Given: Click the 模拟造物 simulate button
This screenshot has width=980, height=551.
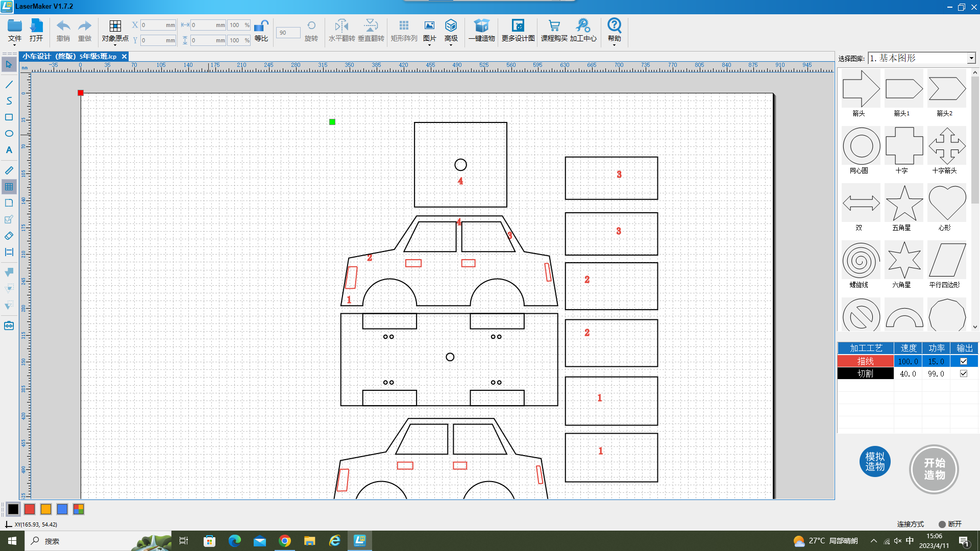Looking at the screenshot, I should (875, 462).
